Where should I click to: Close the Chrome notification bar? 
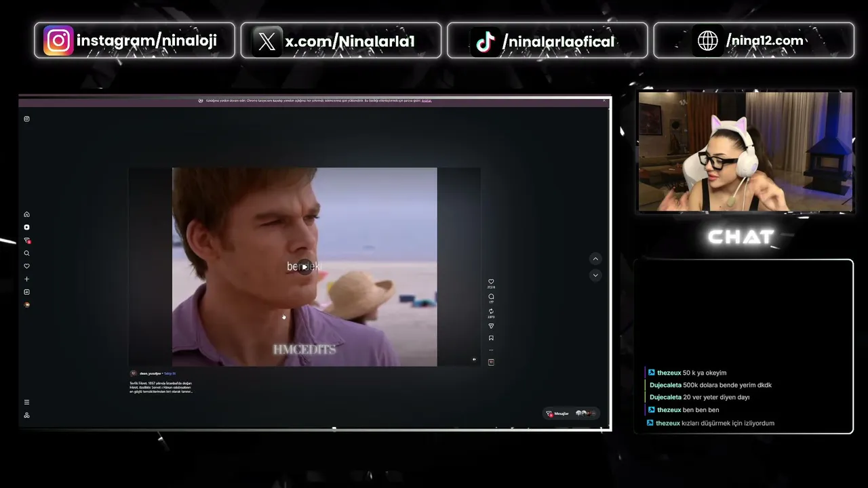coord(604,100)
